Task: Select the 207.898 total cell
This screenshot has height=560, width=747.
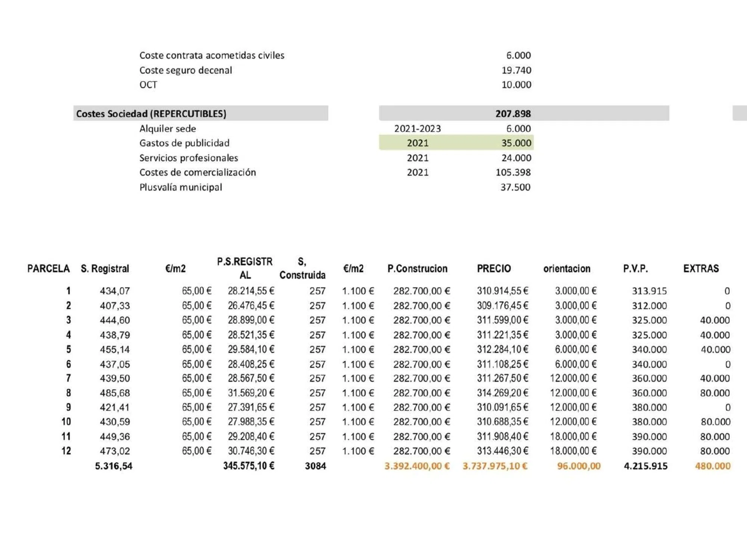Action: click(x=513, y=113)
